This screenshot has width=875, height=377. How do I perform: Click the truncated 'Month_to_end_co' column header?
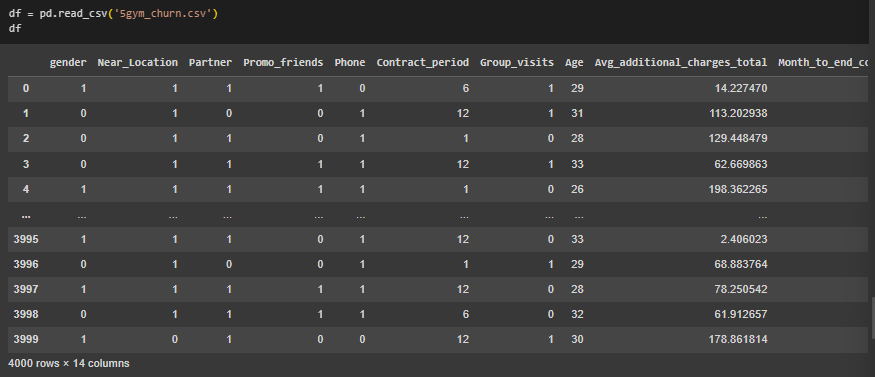[x=826, y=62]
